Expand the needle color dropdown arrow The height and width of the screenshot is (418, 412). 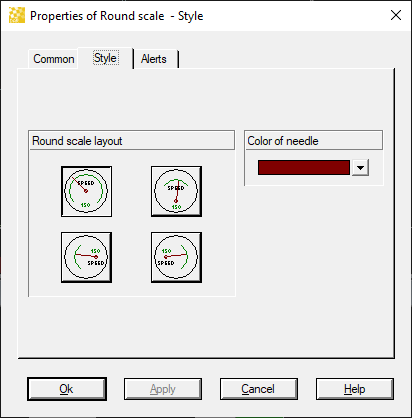360,167
